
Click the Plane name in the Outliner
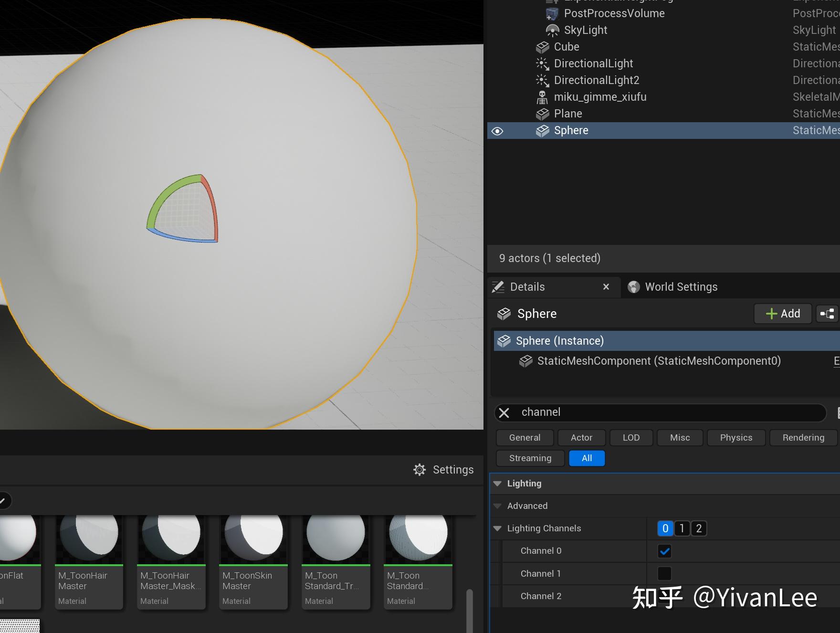click(568, 114)
